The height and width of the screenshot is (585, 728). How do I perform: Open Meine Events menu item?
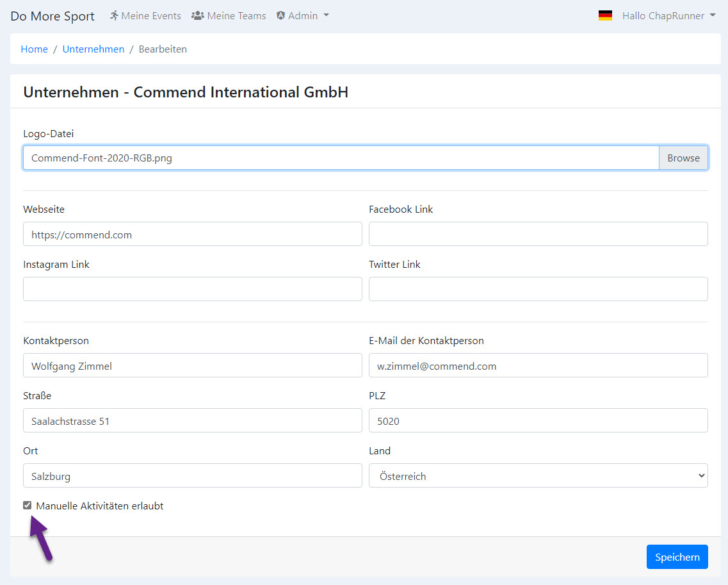[x=145, y=16]
